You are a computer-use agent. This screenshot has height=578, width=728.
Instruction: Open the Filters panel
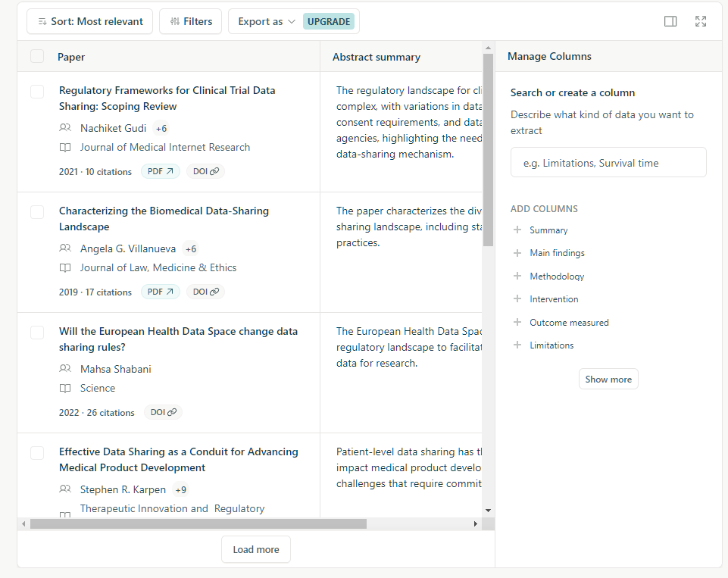190,21
